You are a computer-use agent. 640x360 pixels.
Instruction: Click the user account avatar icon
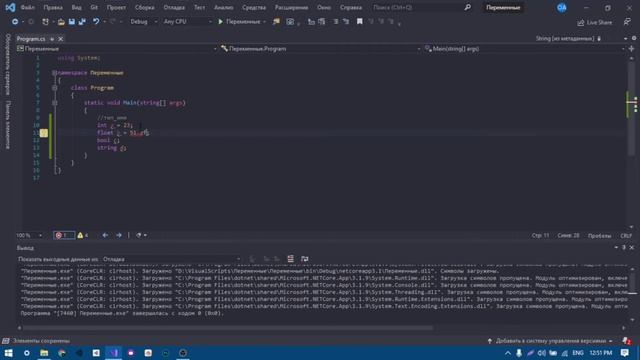coord(562,7)
